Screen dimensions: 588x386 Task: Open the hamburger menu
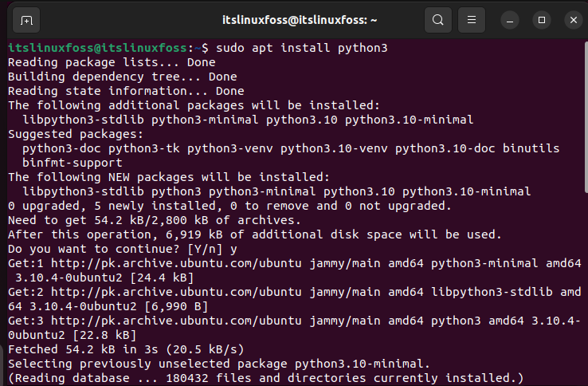pyautogui.click(x=472, y=20)
